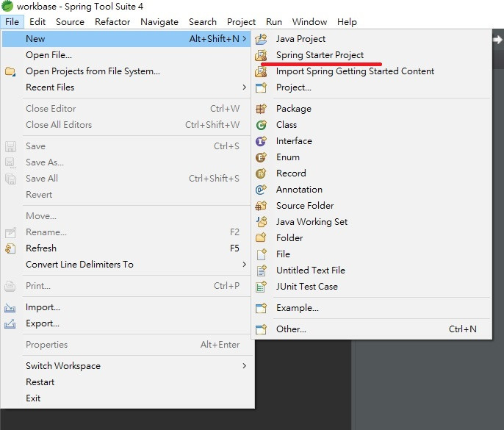The width and height of the screenshot is (504, 430).
Task: Open the Edit menu
Action: pos(37,22)
